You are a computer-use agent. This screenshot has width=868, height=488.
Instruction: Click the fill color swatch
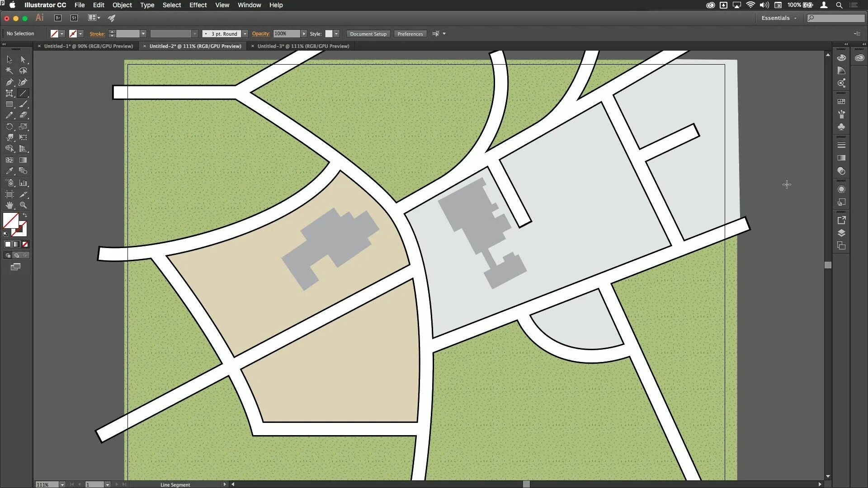coord(11,221)
